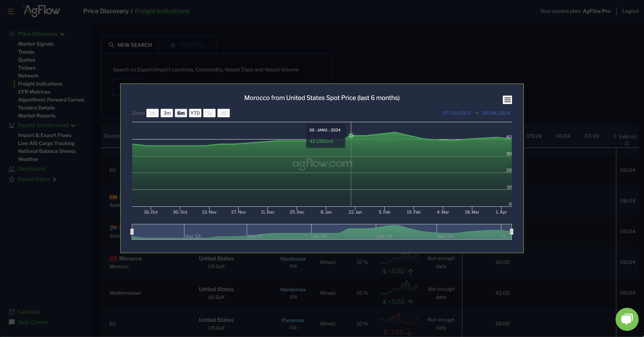
Task: Open Tenders Details in sidebar
Action: [x=36, y=108]
